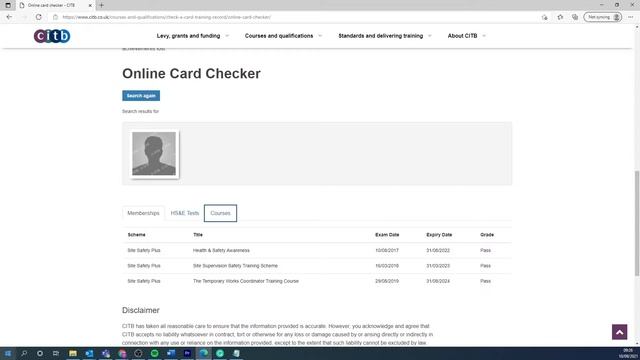Click the scroll back to top arrow
The width and height of the screenshot is (640, 360).
click(x=619, y=332)
